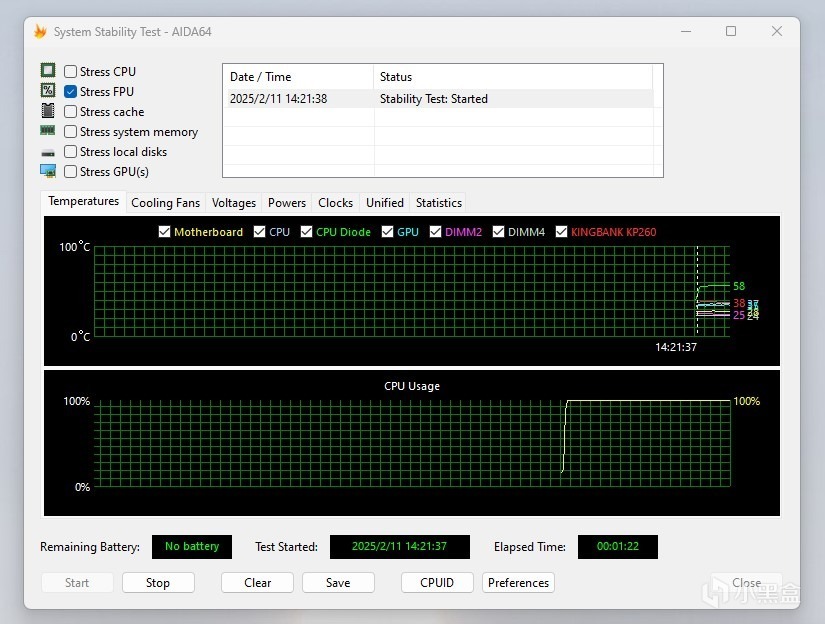Click the disabled Start button
Image resolution: width=825 pixels, height=624 pixels.
pos(77,582)
